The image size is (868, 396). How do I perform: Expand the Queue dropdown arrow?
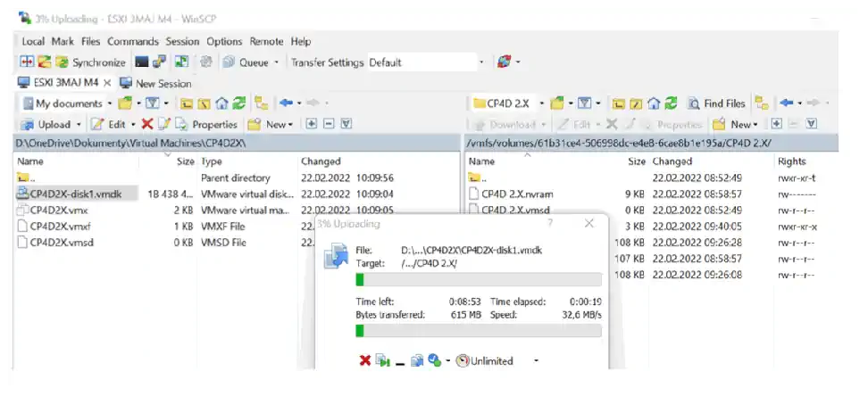pos(276,62)
